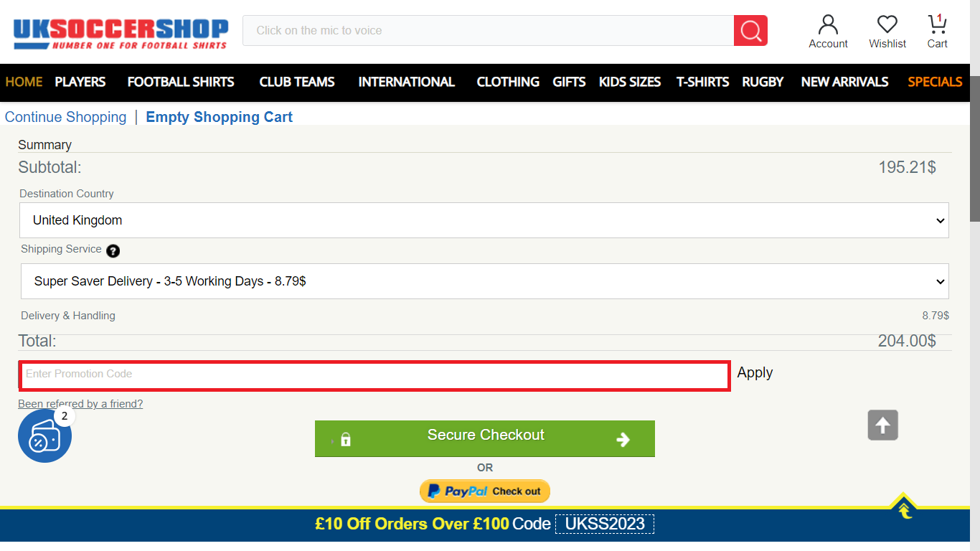
Task: Apply the promotion code
Action: [755, 372]
